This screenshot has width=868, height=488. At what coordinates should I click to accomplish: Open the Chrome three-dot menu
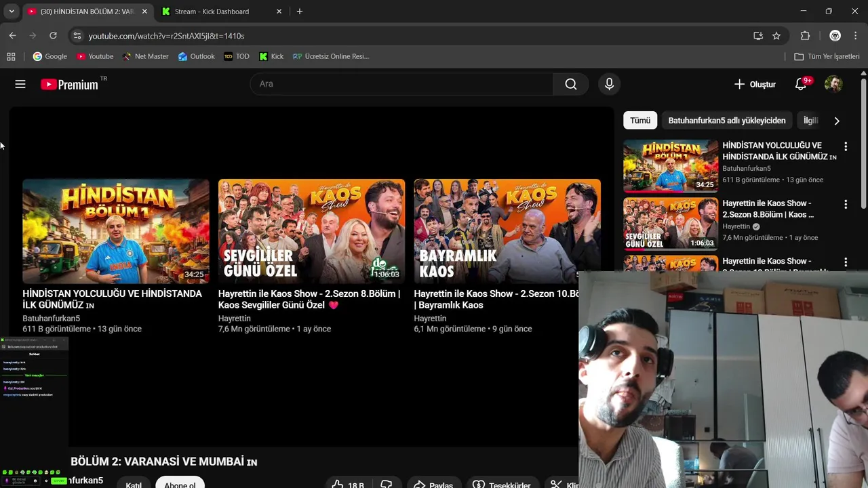(856, 35)
